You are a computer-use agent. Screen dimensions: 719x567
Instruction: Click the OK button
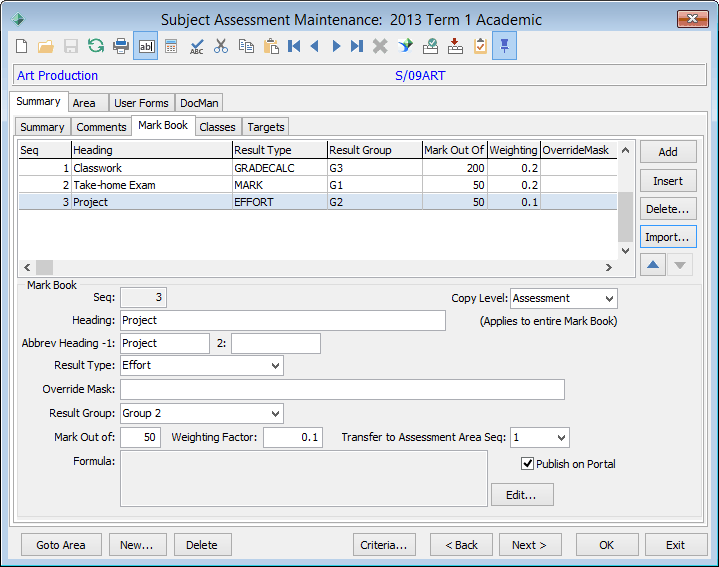click(607, 545)
